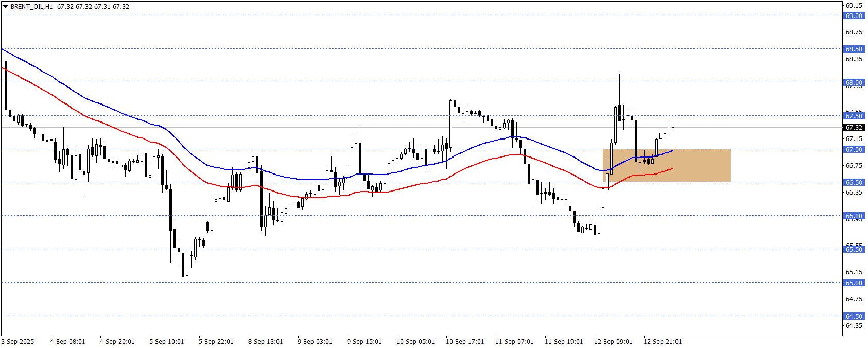Click the 68.75 price scale value
This screenshot has width=868, height=348.
(854, 32)
